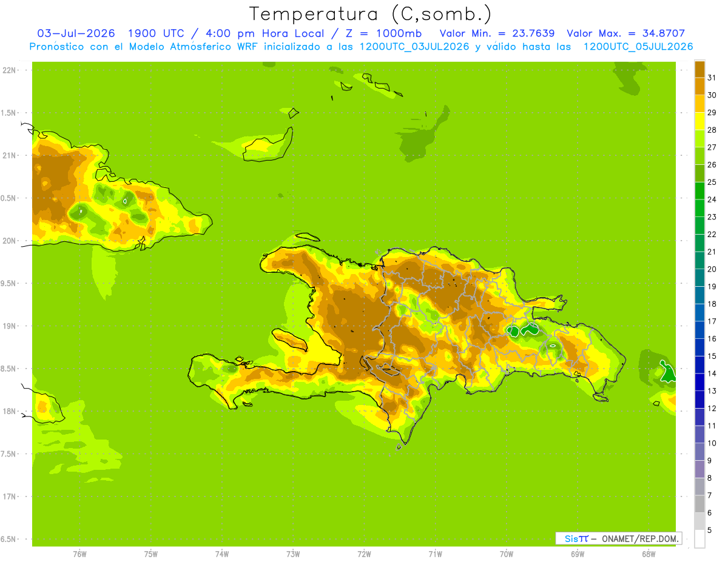This screenshot has height=562, width=728.
Task: Click "1200UTC_05JUL2026" valid-until time text
Action: tap(638, 47)
